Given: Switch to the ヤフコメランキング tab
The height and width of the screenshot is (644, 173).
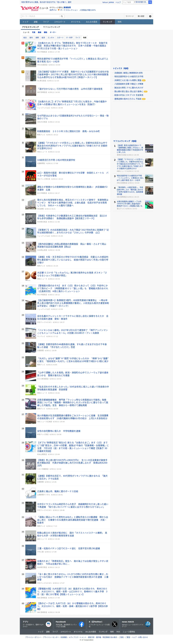Looking at the screenshot, I should pyautogui.click(x=51, y=27).
